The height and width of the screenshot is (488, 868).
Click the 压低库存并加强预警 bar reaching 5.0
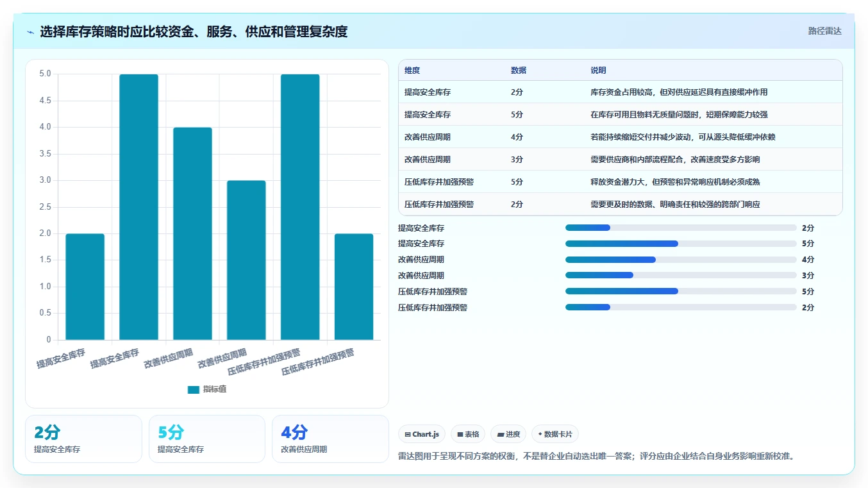pos(300,207)
